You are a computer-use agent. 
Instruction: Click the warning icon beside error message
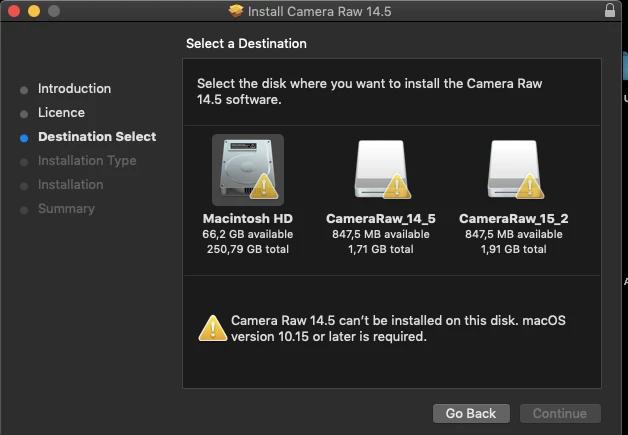[212, 328]
